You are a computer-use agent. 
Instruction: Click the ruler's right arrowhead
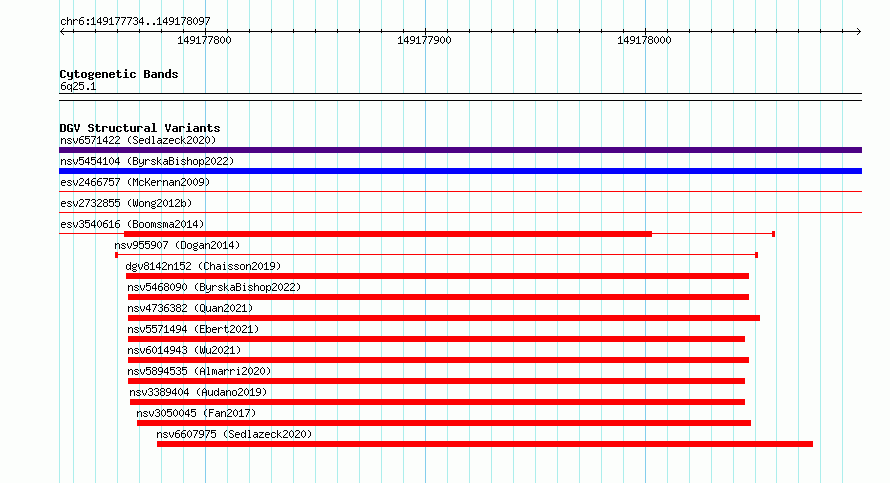click(x=859, y=32)
